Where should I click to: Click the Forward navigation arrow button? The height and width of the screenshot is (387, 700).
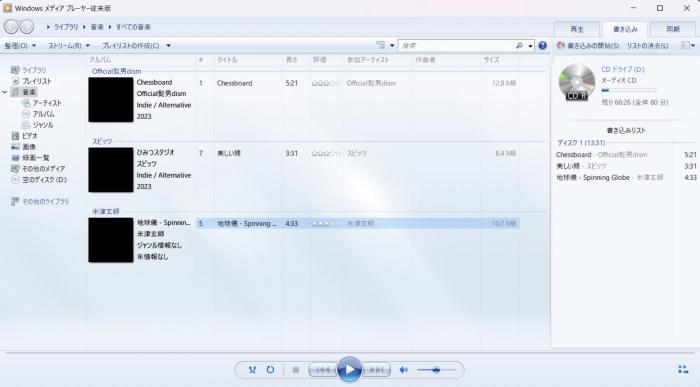click(27, 27)
